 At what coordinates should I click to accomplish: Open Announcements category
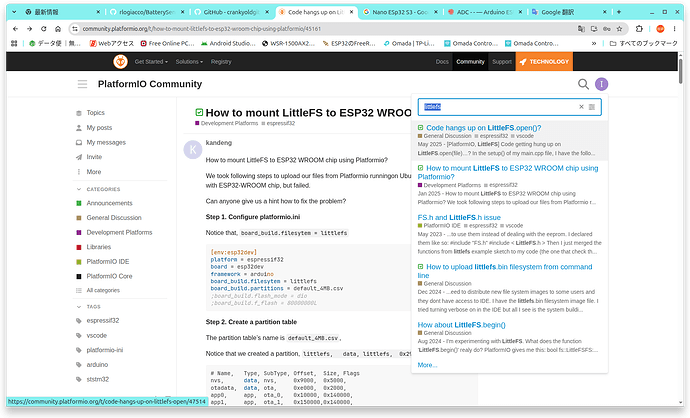point(109,203)
